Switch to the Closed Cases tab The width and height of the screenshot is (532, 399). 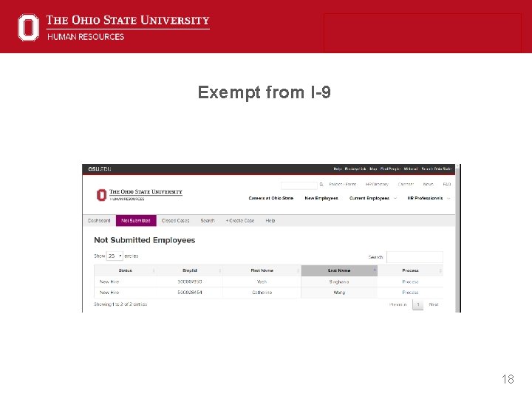point(175,220)
